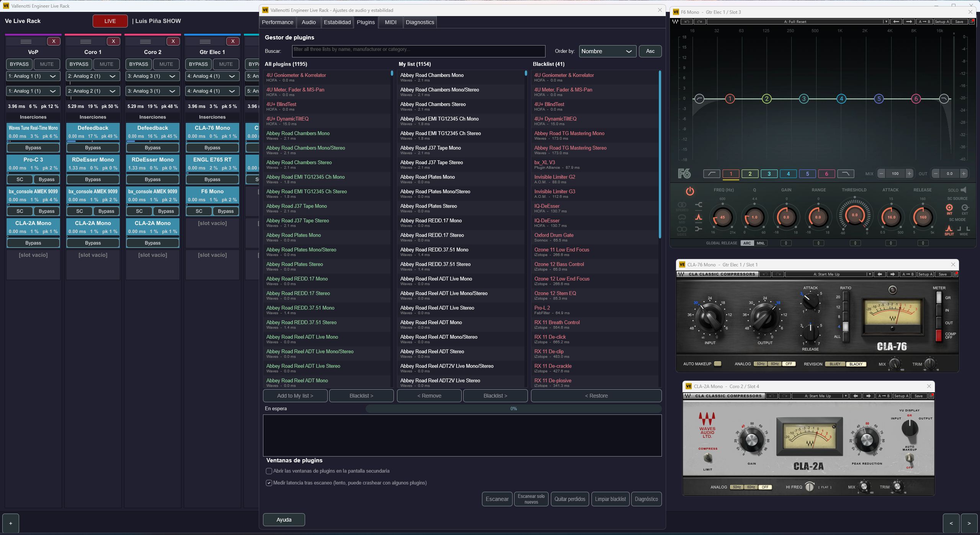The width and height of the screenshot is (980, 535).
Task: Enable opening plugin windows on secondary screen
Action: [x=269, y=471]
